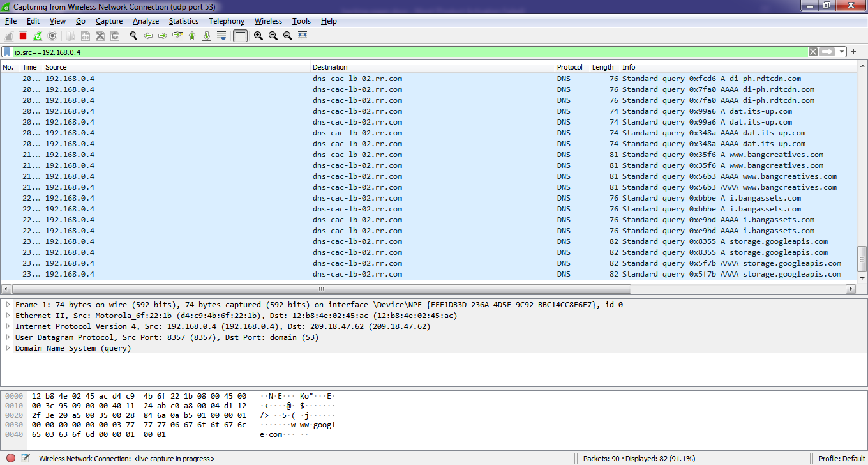Screen dimensions: 868x465
Task: Sort packets by Protocol column header
Action: point(569,67)
